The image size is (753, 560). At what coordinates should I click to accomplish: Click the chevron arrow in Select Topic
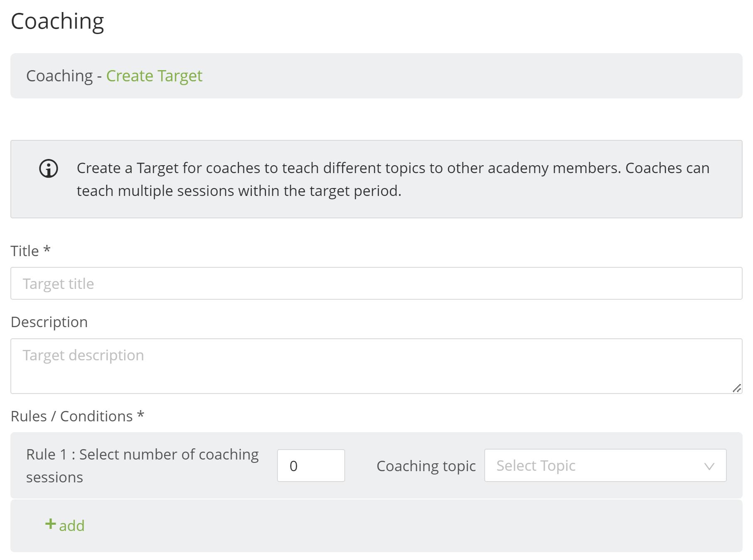709,466
